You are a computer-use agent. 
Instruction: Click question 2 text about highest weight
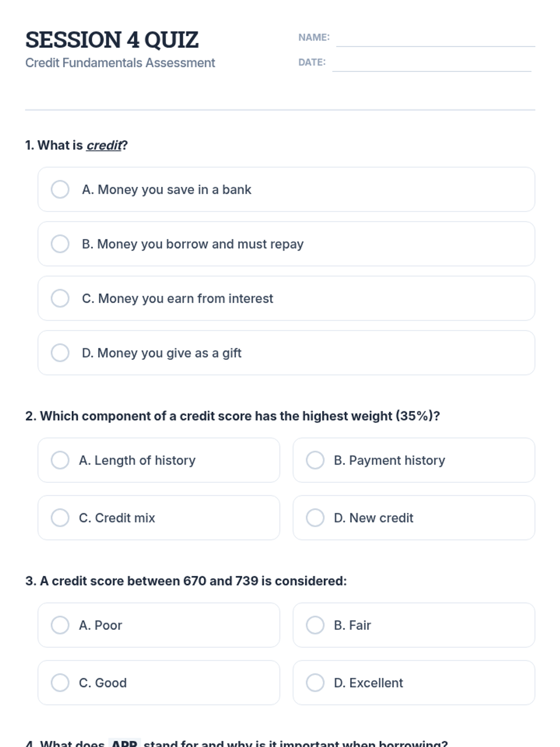point(232,416)
